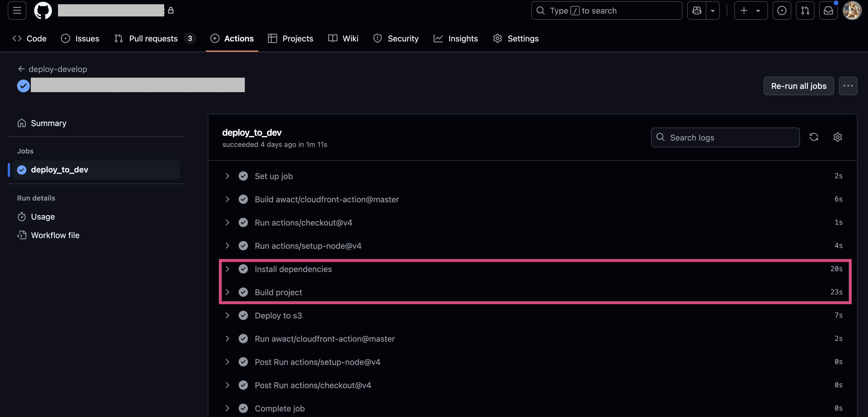The image size is (868, 417).
Task: Click the Re-run all jobs button
Action: click(799, 86)
